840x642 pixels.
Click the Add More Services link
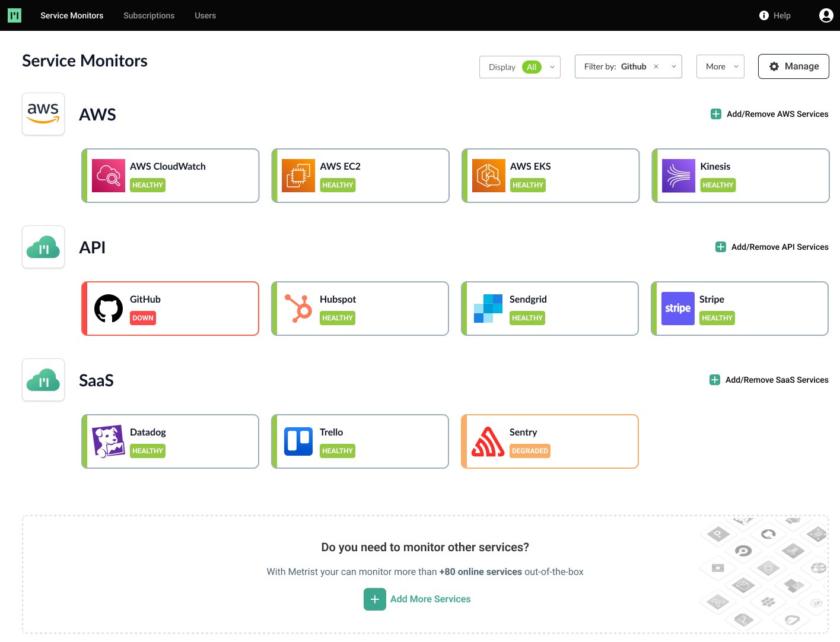[431, 599]
